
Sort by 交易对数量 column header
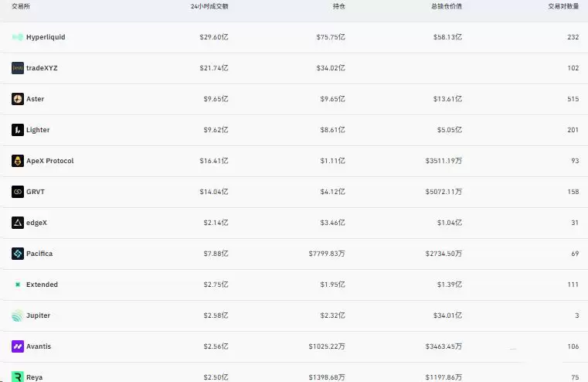(563, 6)
